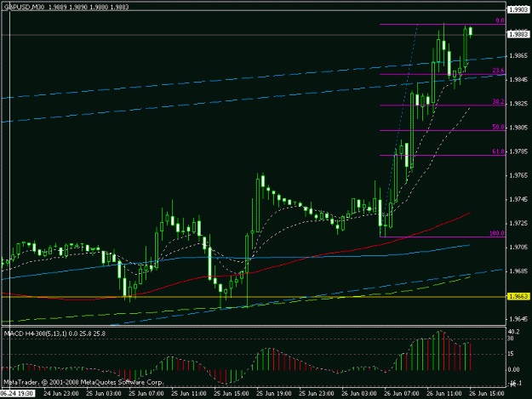Viewport: 532px width, 399px height.
Task: Click the 25 Jun 15:00 time axis label
Action: (232, 394)
